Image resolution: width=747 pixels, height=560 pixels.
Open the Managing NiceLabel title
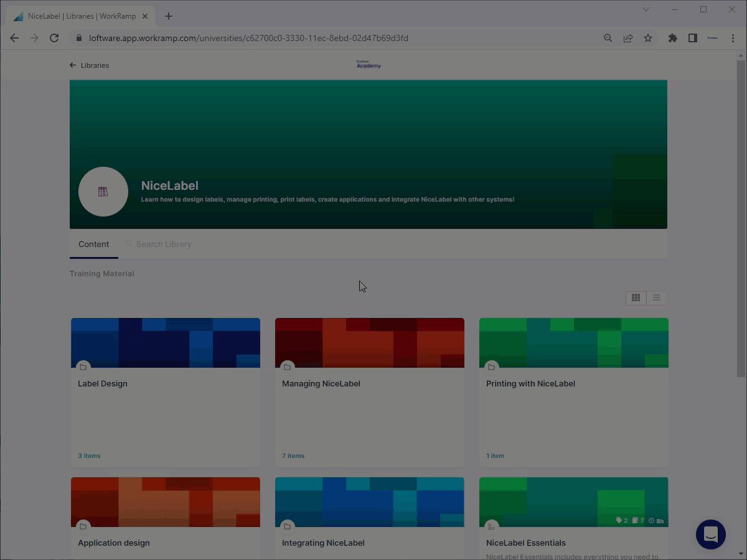click(x=321, y=384)
